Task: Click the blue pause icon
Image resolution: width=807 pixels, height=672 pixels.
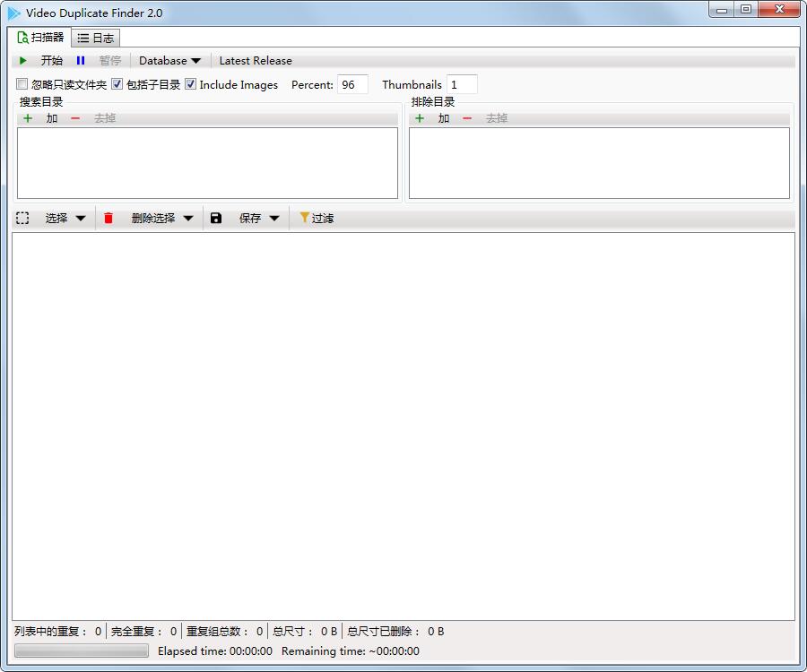Action: tap(81, 61)
